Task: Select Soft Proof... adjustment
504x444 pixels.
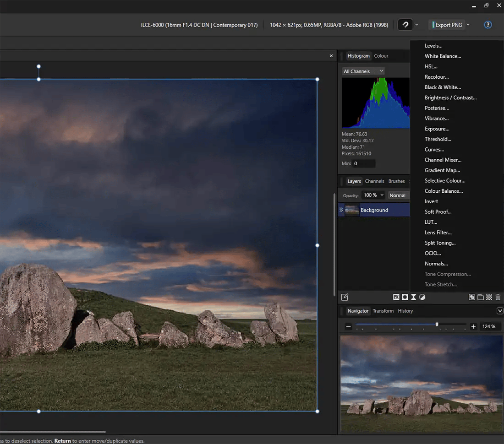Action: (x=438, y=212)
